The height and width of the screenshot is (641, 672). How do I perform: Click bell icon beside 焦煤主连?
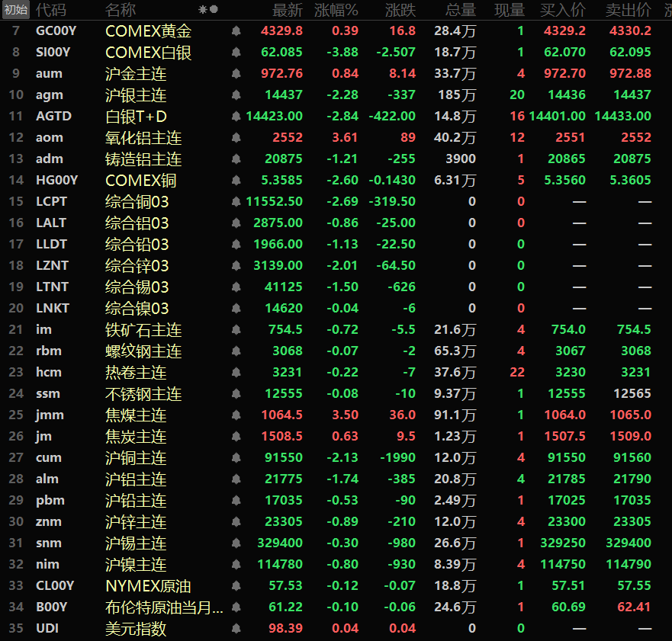[x=236, y=415]
